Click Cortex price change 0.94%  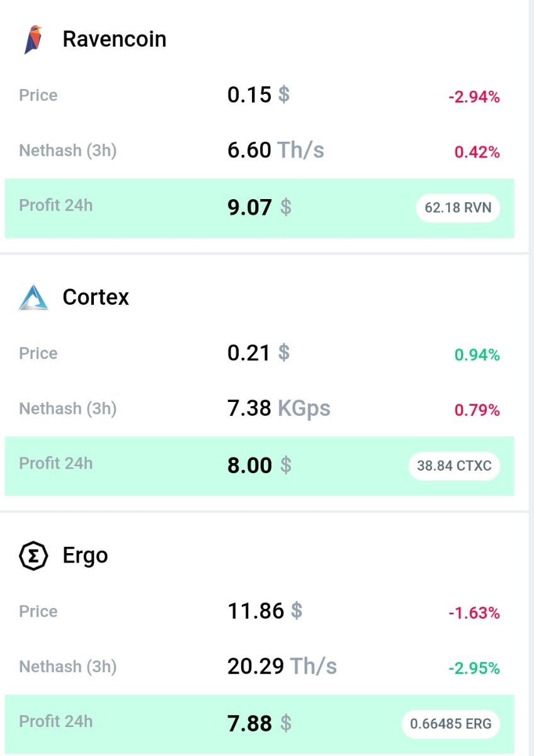pos(477,355)
